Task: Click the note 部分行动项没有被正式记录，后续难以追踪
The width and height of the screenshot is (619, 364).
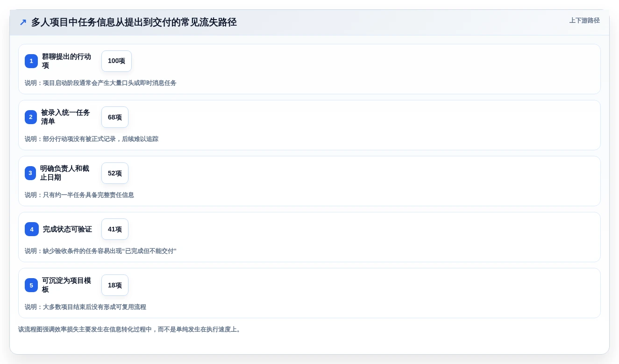Action: coord(92,139)
